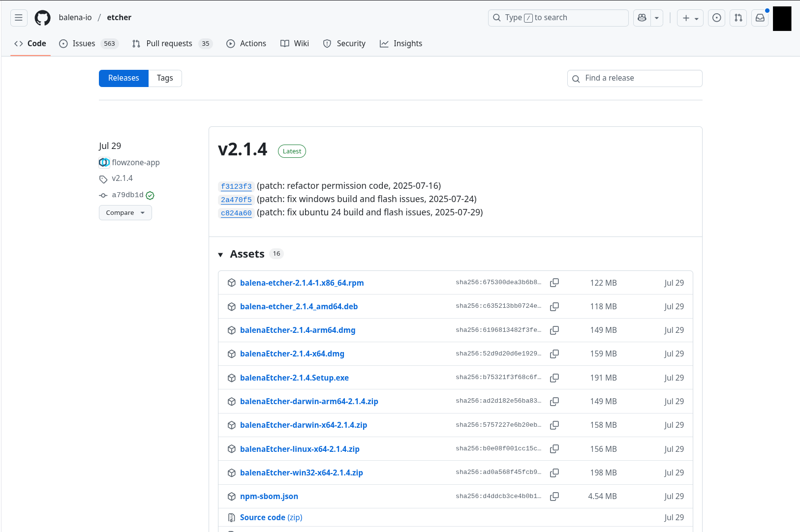The width and height of the screenshot is (800, 532).
Task: Open the global issues icon in header
Action: coord(716,18)
